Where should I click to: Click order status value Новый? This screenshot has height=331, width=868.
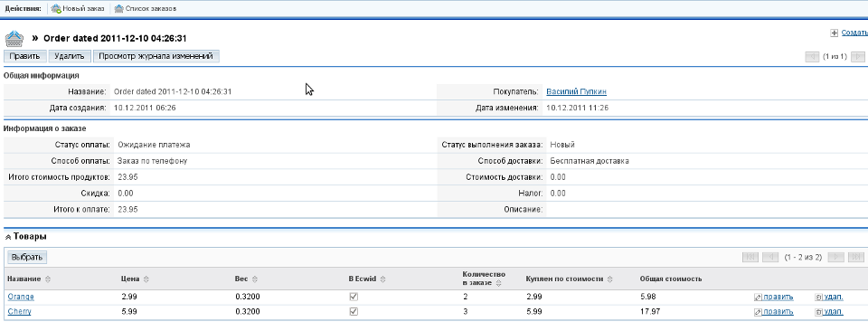coord(561,145)
